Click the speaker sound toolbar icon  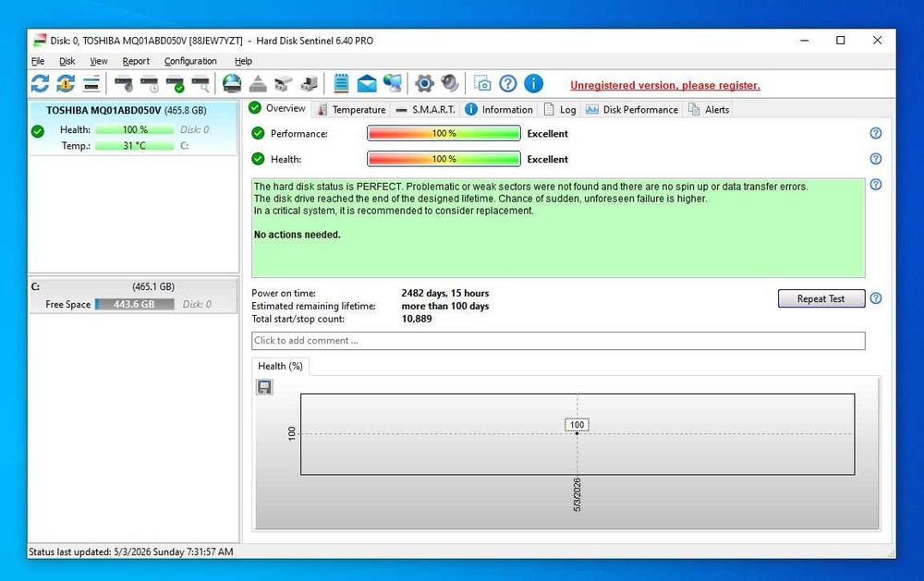tap(450, 84)
